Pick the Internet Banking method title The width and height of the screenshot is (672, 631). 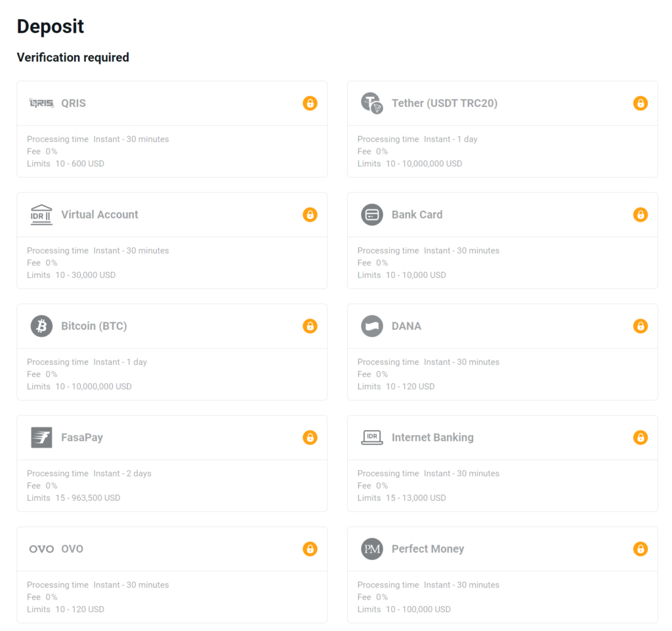click(x=432, y=438)
